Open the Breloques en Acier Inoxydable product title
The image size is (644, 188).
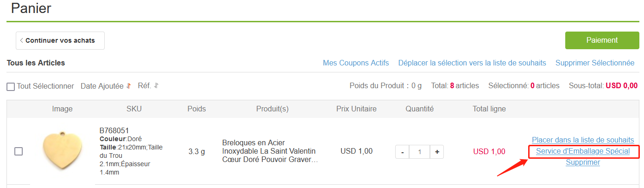click(270, 151)
